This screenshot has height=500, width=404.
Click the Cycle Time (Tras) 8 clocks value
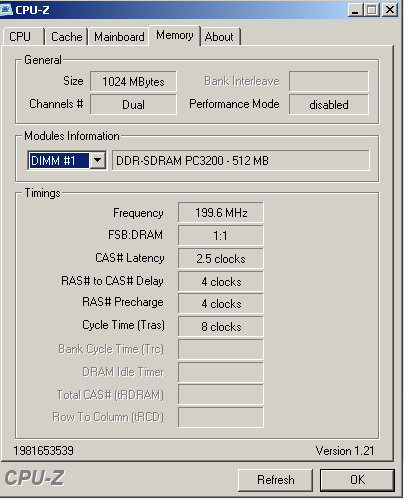(x=221, y=327)
